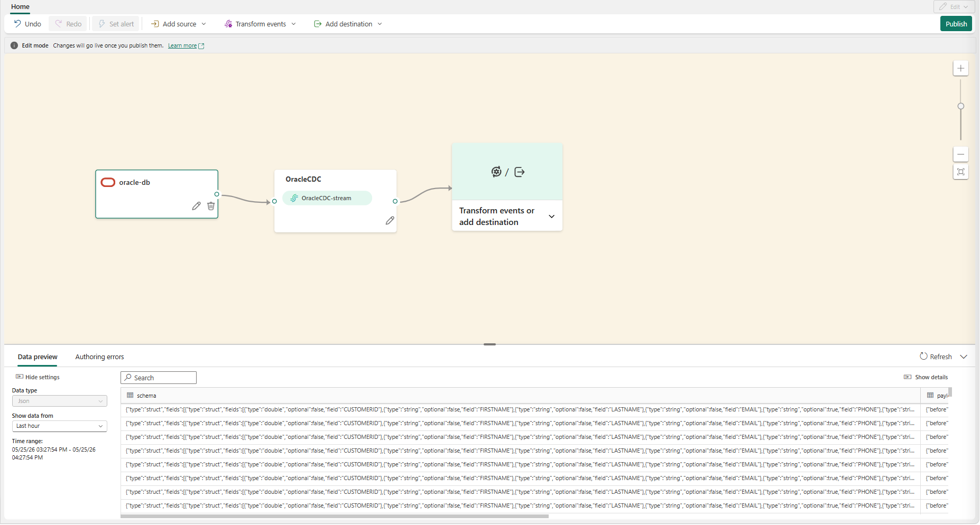The width and height of the screenshot is (980, 525).
Task: Select the oracle-db node title
Action: tap(135, 182)
